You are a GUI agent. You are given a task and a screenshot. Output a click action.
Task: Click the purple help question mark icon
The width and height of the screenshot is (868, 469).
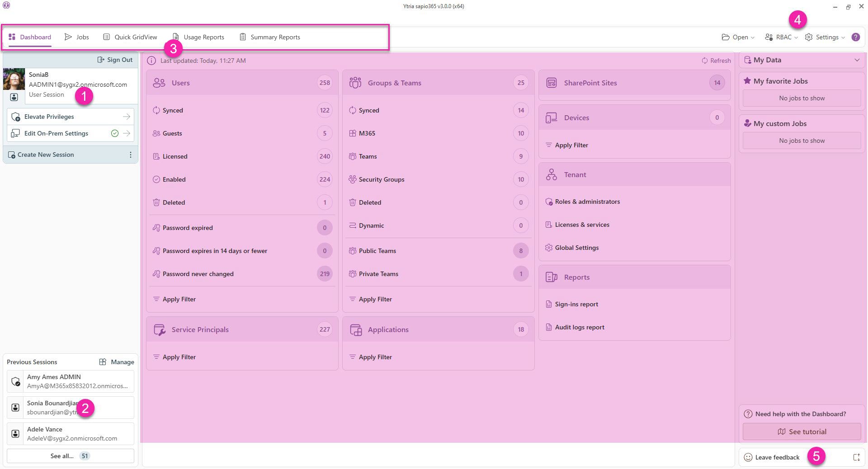[855, 37]
